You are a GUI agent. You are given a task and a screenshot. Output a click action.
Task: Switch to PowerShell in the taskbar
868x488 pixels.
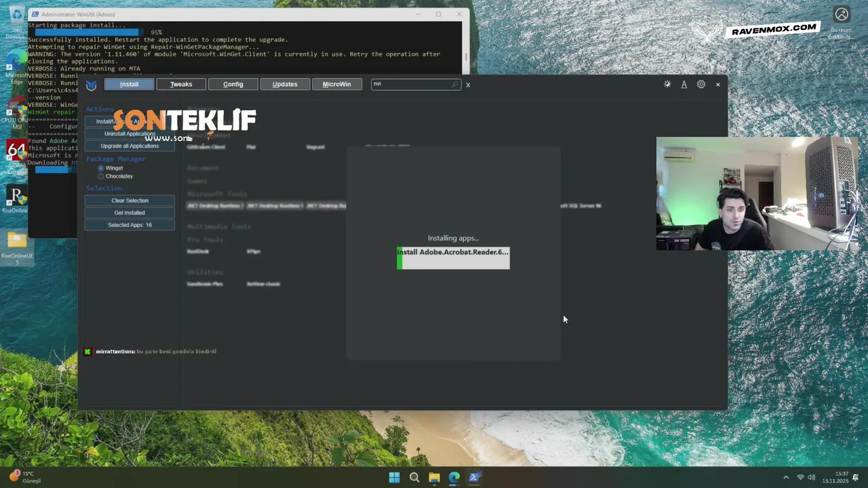coord(475,478)
